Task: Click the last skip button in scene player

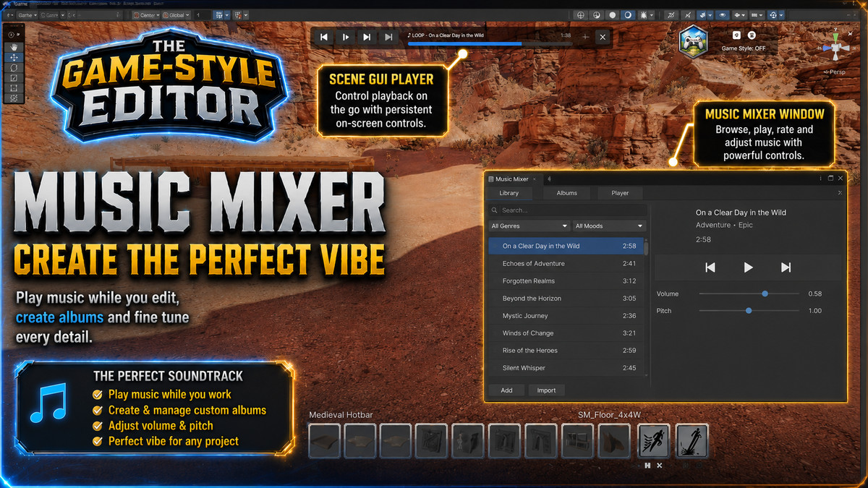Action: pos(388,37)
